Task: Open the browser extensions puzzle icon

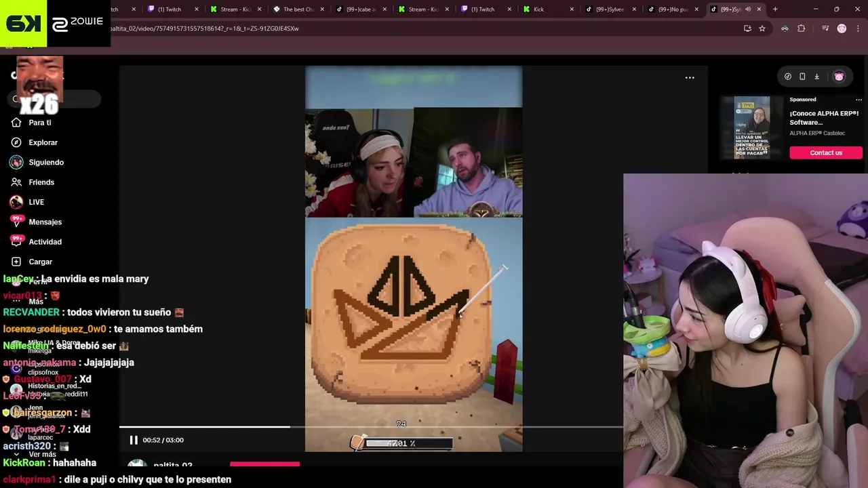Action: [801, 28]
